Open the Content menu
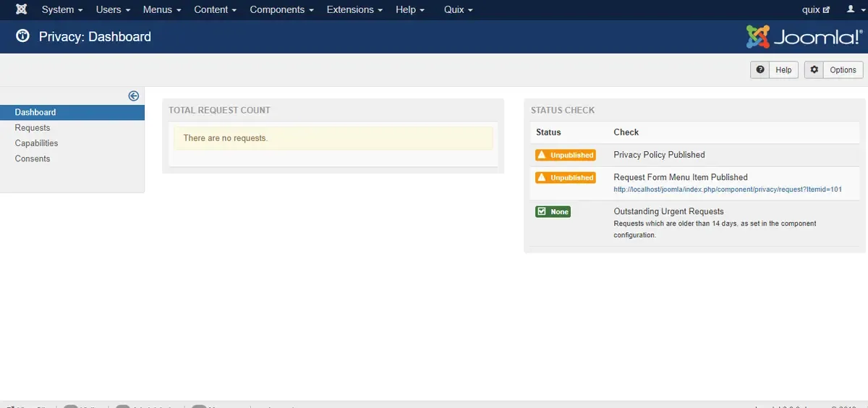Viewport: 868px width, 408px height. 215,9
